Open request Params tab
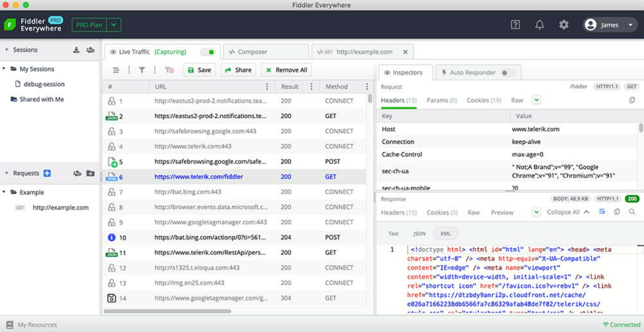 coord(442,100)
